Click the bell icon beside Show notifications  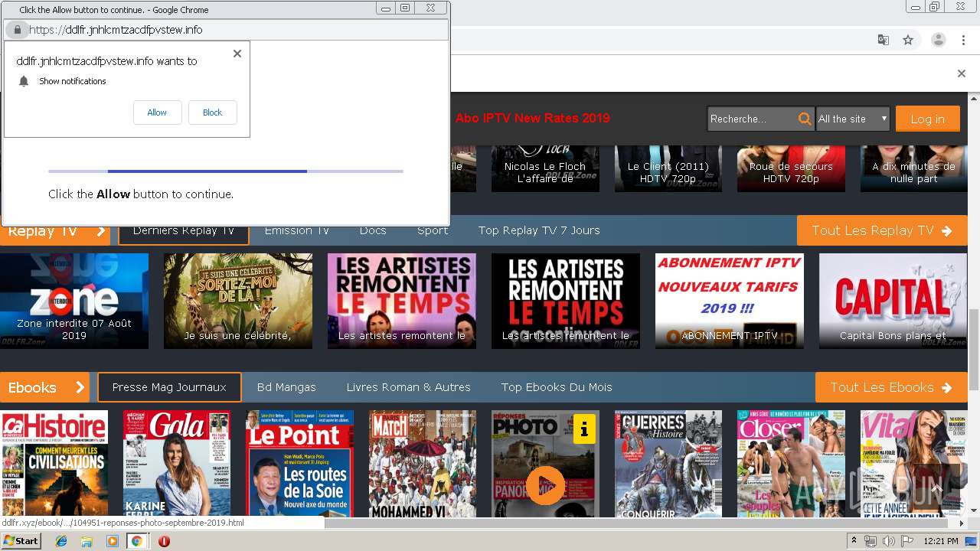click(x=24, y=81)
